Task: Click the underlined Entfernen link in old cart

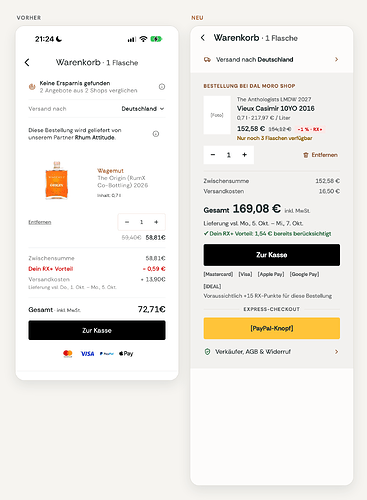Action: click(40, 222)
